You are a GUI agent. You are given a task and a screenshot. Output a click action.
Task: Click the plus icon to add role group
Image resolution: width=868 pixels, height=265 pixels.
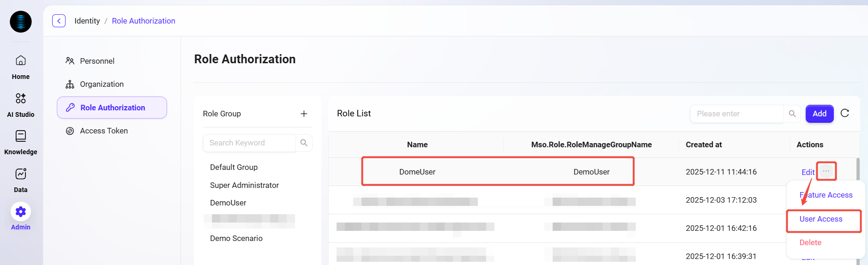304,114
